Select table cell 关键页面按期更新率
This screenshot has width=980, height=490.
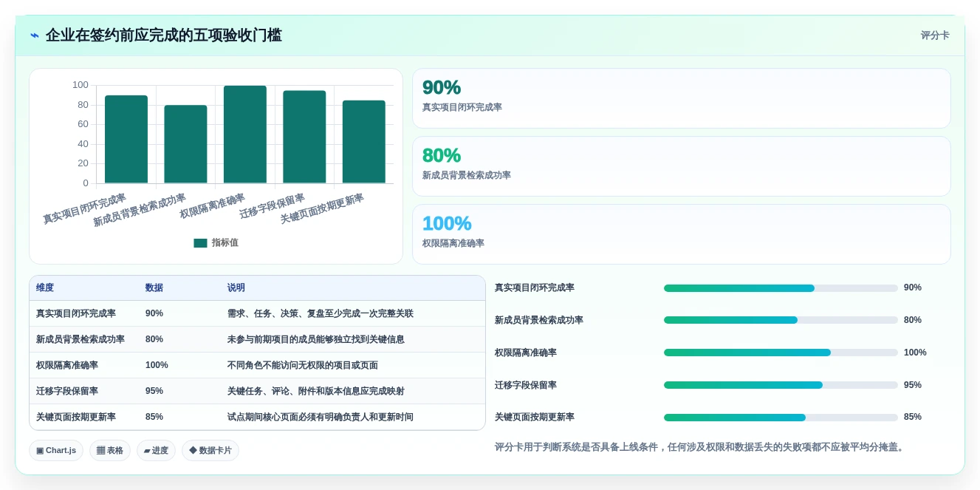click(76, 417)
